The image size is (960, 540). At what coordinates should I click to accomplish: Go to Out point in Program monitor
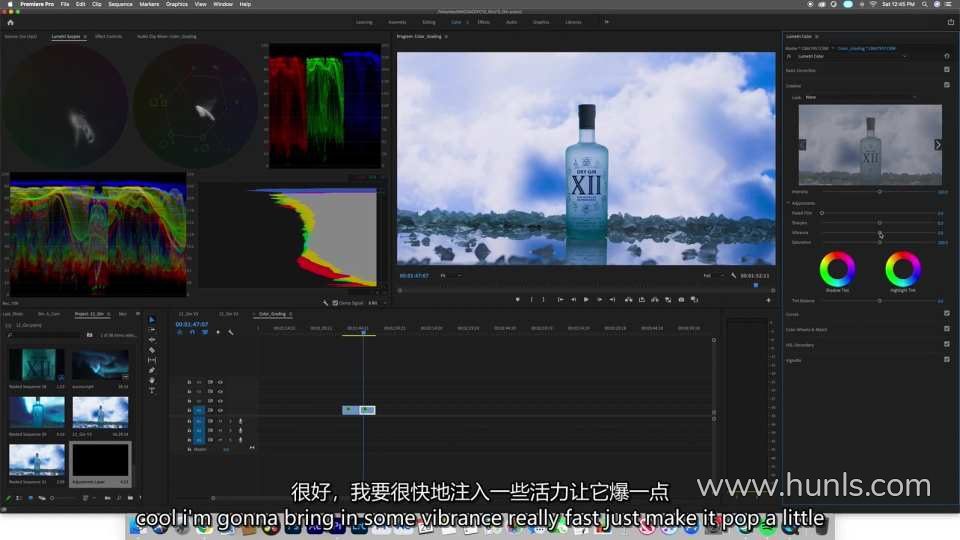[612, 299]
